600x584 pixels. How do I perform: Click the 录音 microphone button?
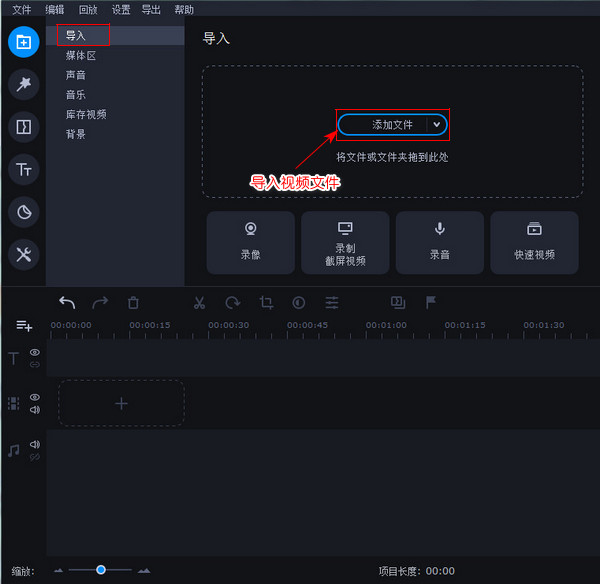pyautogui.click(x=440, y=243)
